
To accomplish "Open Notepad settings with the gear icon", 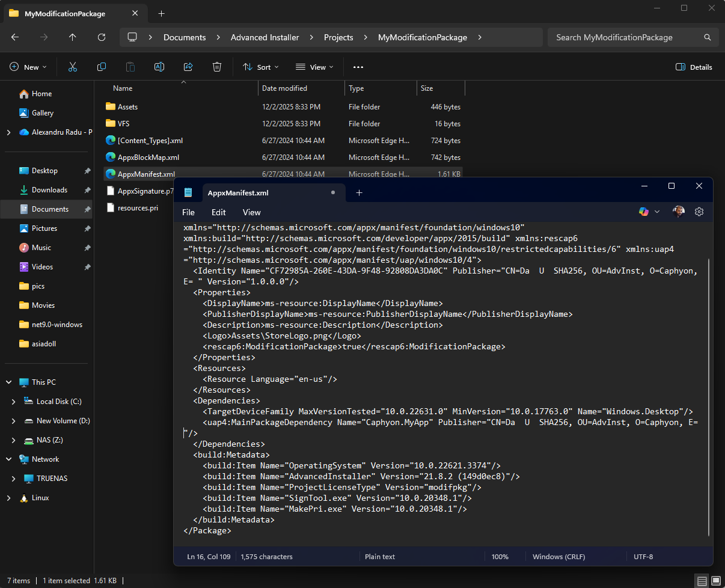I will (x=699, y=211).
